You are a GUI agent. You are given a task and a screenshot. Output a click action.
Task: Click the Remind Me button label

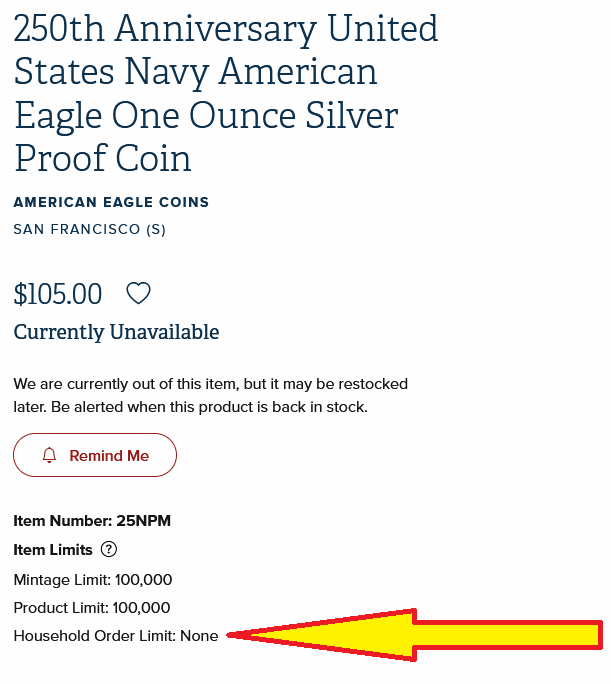click(109, 455)
